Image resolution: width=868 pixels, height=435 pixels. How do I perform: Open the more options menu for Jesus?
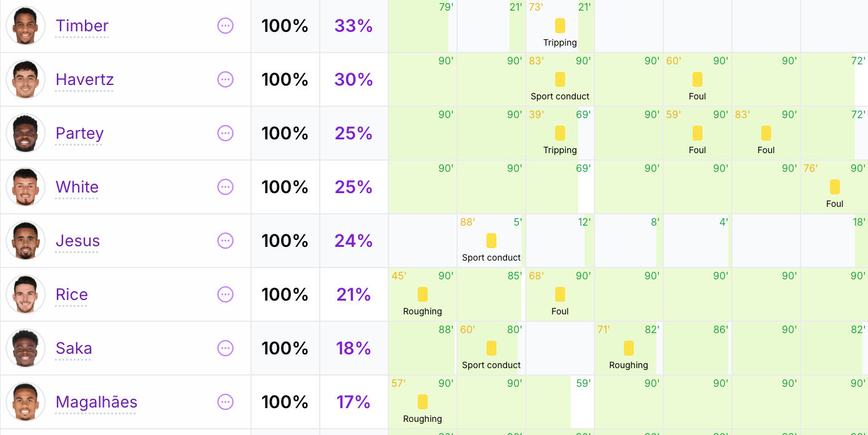coord(225,241)
